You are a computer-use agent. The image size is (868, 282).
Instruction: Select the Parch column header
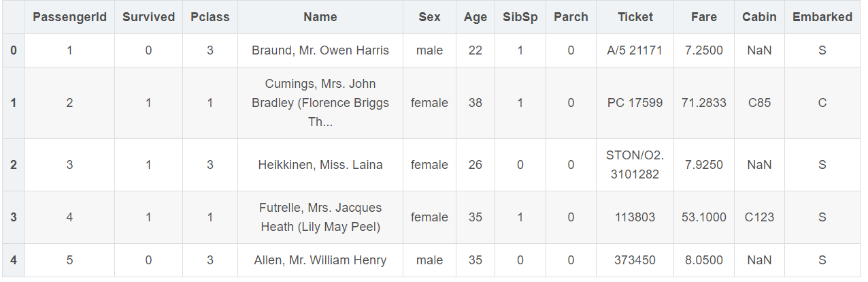click(x=571, y=18)
